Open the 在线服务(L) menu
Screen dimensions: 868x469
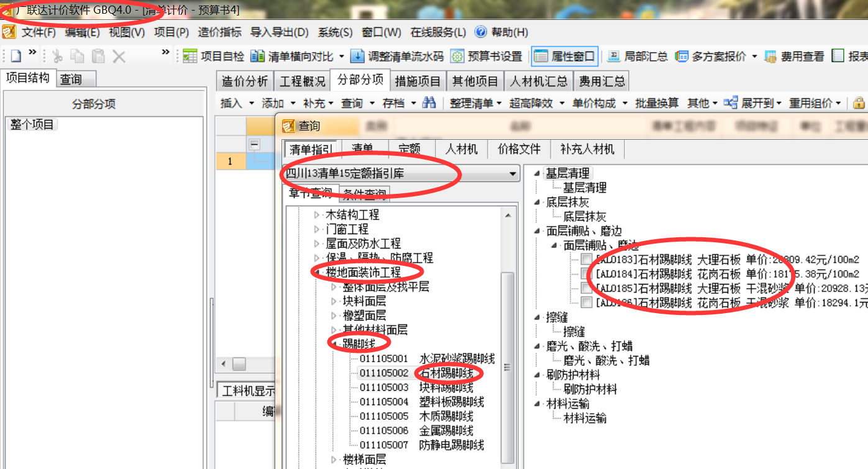pos(438,32)
